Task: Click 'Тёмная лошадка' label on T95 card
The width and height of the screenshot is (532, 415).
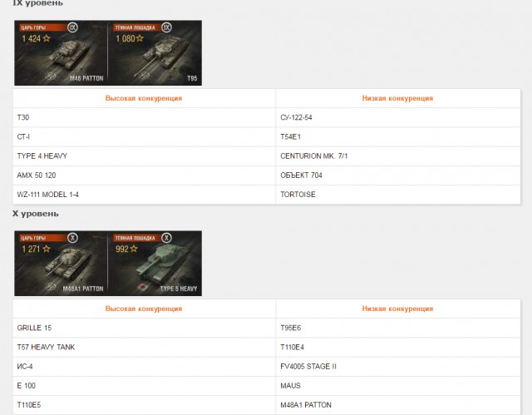Action: [x=135, y=27]
